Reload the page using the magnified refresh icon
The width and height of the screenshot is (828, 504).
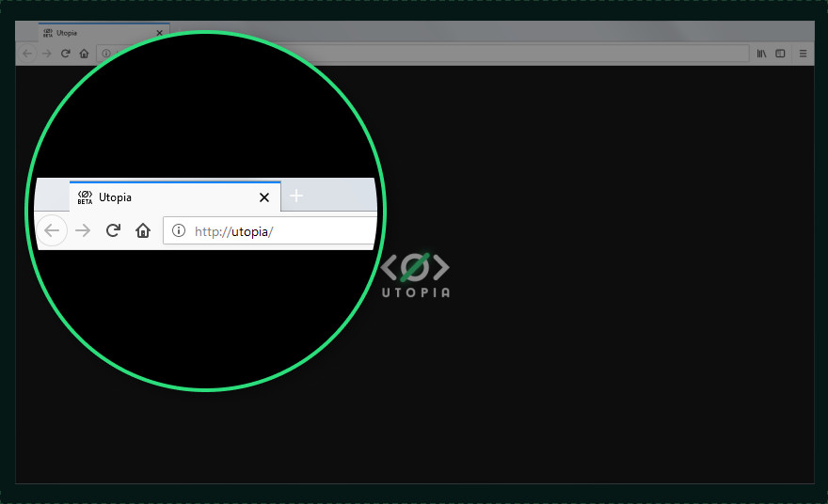(113, 230)
